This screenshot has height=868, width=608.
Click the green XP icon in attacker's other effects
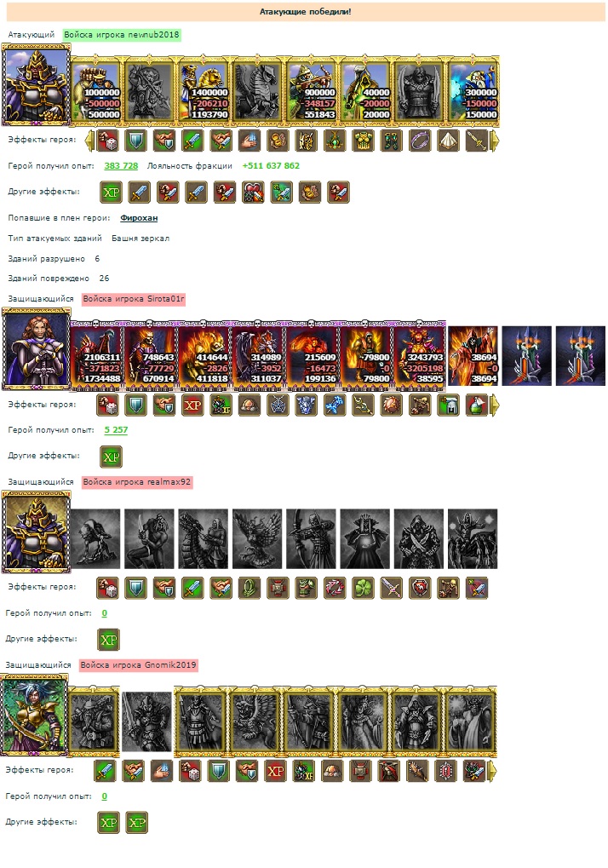pyautogui.click(x=112, y=193)
